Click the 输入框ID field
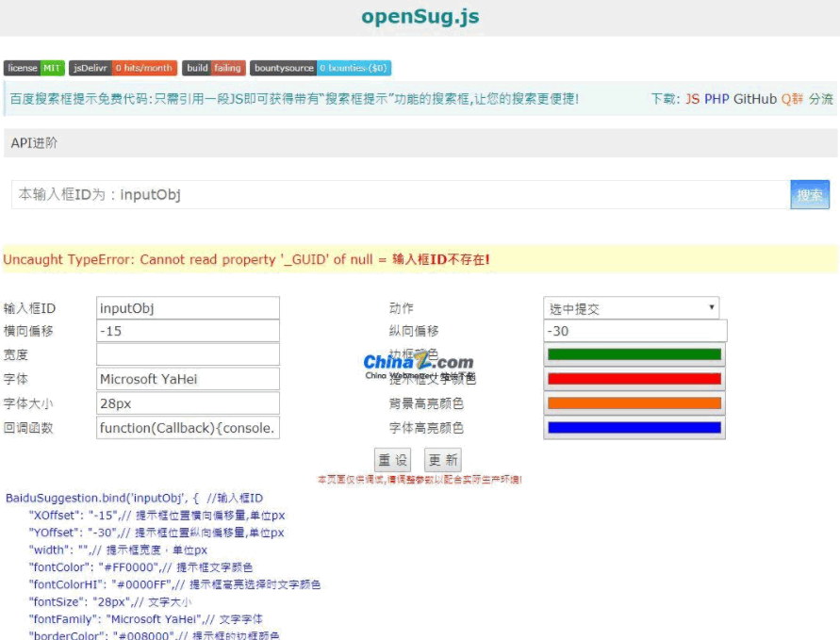Image resolution: width=840 pixels, height=640 pixels. click(x=188, y=308)
